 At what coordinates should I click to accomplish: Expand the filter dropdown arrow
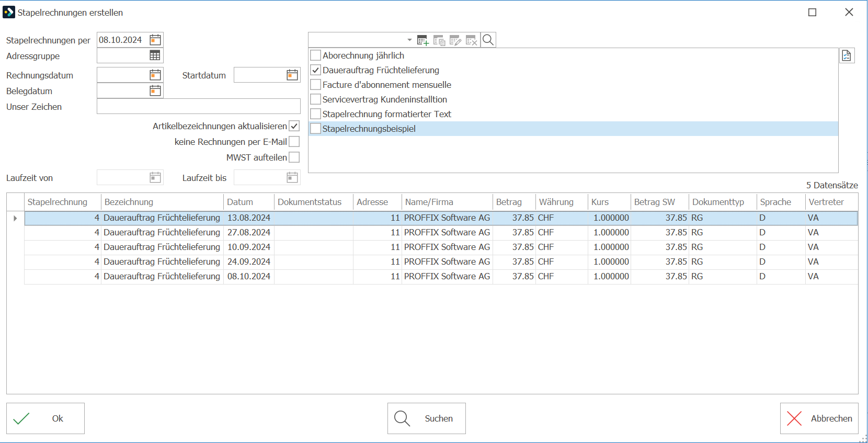point(409,40)
